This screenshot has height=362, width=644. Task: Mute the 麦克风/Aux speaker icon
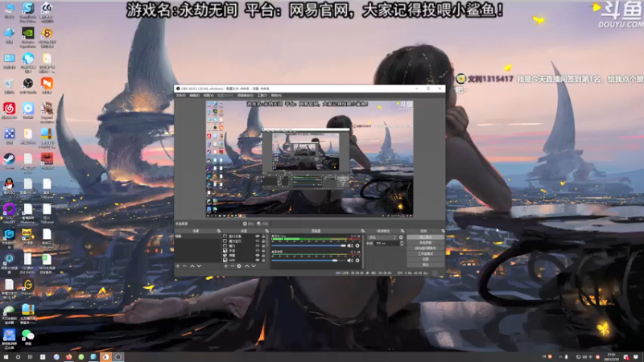coord(350,245)
